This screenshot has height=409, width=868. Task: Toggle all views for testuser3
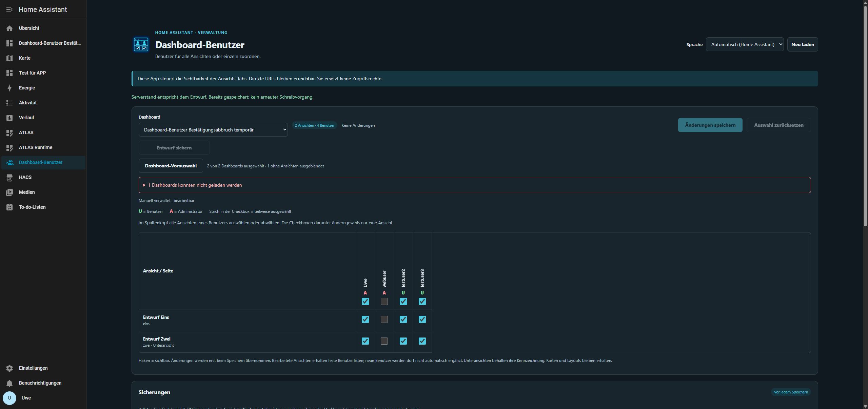pyautogui.click(x=422, y=301)
